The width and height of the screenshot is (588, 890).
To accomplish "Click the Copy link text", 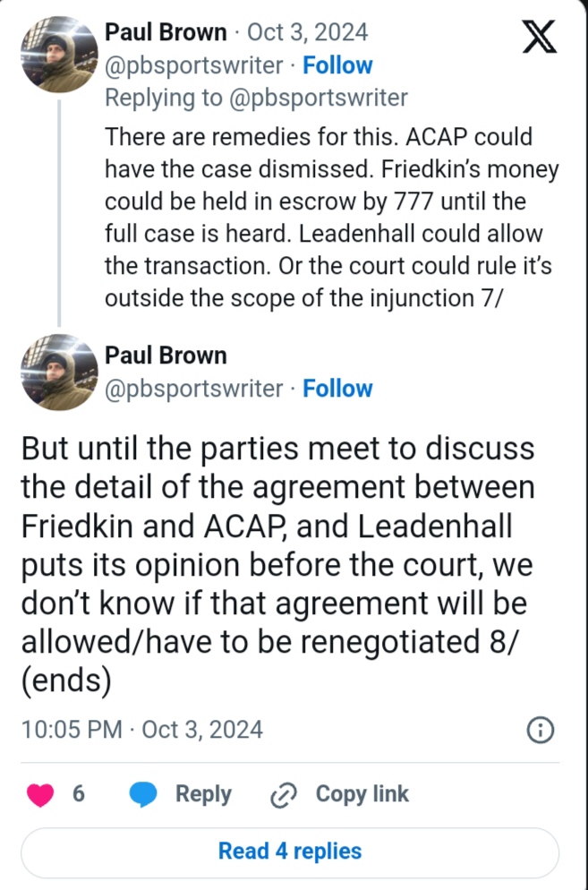I will (x=362, y=794).
